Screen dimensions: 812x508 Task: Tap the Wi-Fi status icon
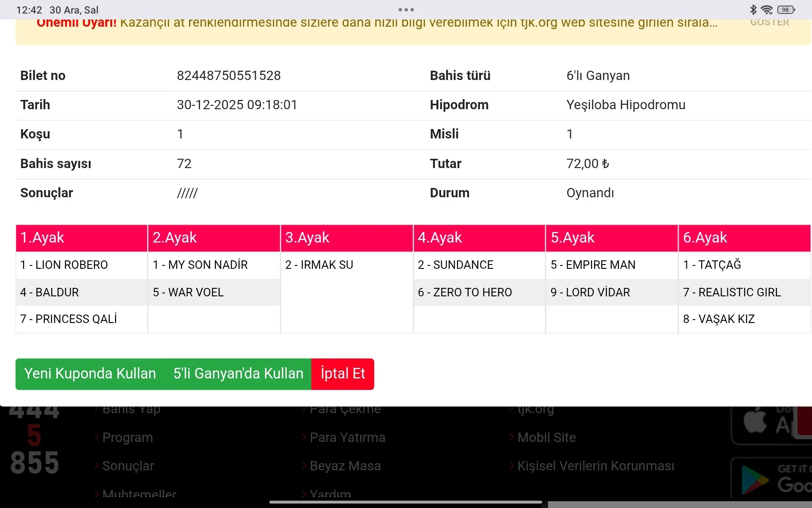click(766, 9)
